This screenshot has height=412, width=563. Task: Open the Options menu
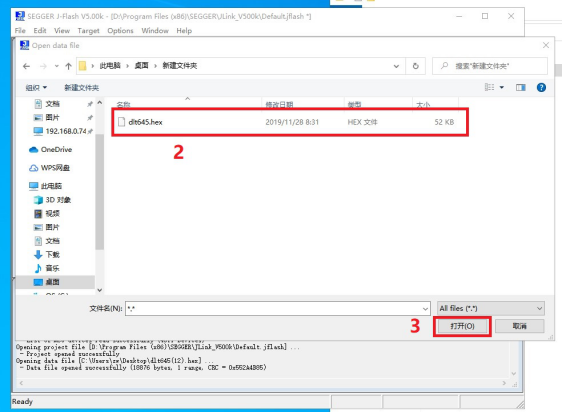coord(120,31)
